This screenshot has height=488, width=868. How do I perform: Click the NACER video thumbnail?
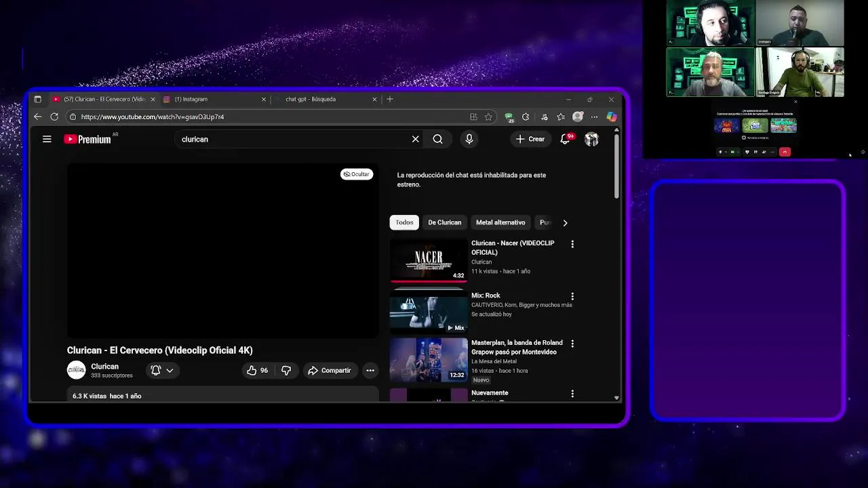(x=429, y=260)
